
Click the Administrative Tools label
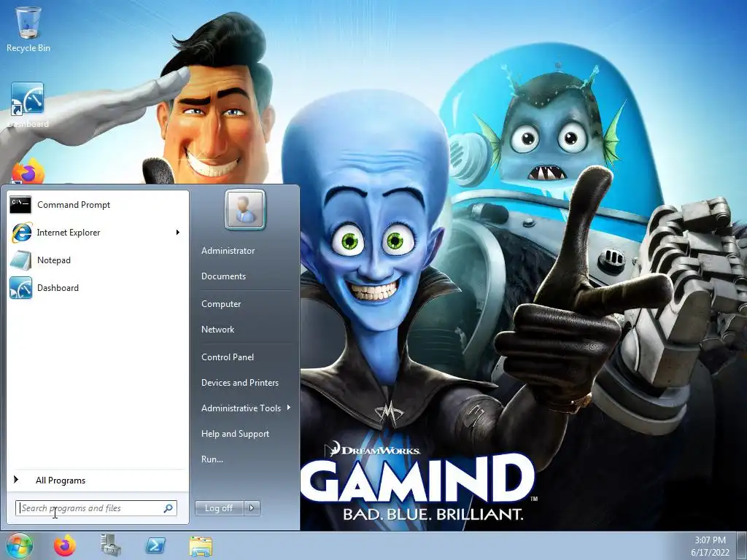click(x=241, y=408)
